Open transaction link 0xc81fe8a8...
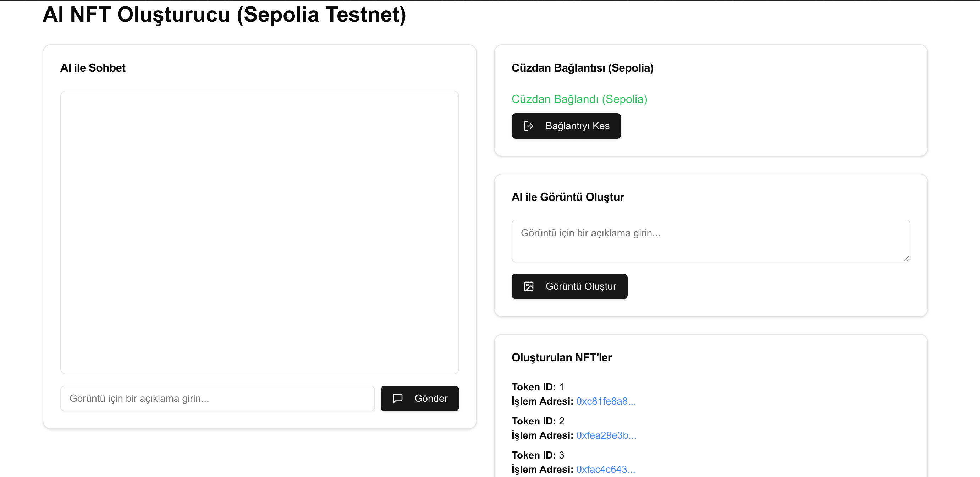The width and height of the screenshot is (980, 477). click(606, 401)
